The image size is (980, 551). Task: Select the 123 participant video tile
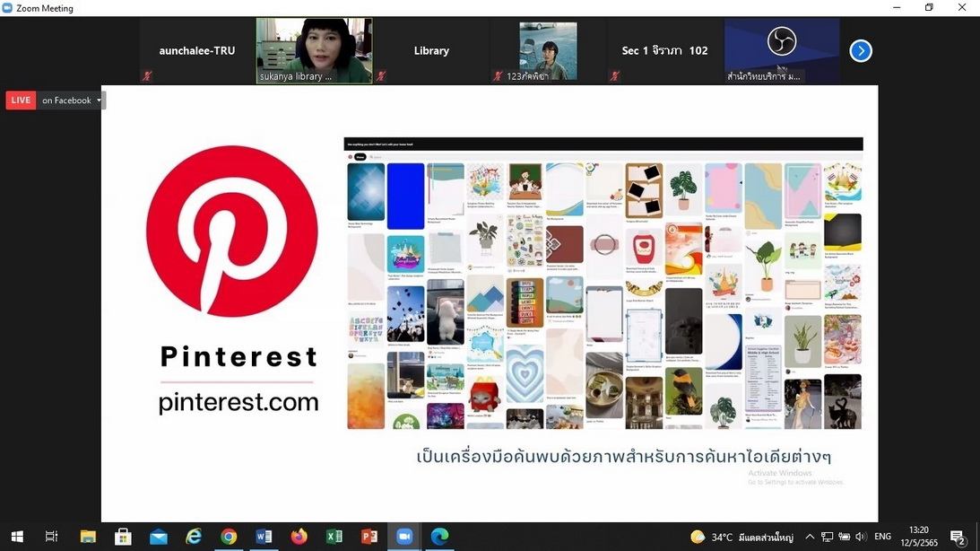(548, 50)
